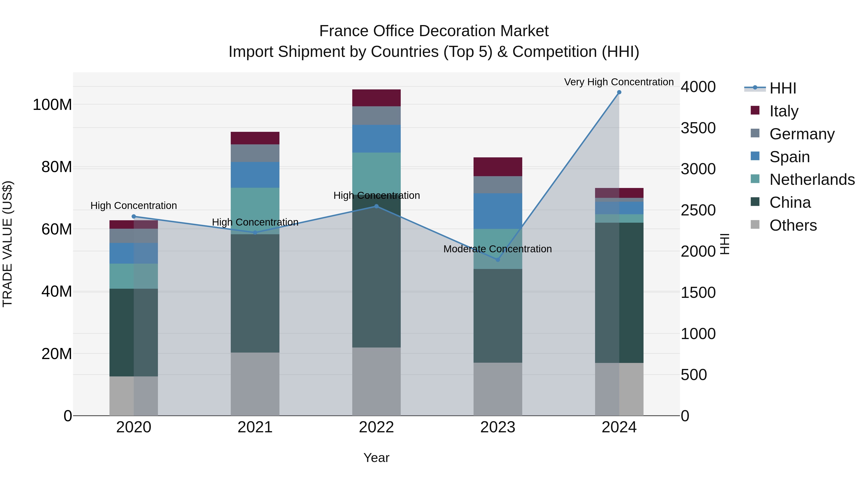Click the Germany slate legend swatch

[755, 133]
